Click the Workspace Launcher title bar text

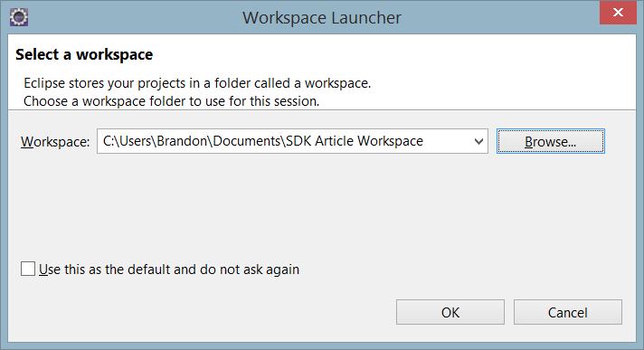coord(322,18)
